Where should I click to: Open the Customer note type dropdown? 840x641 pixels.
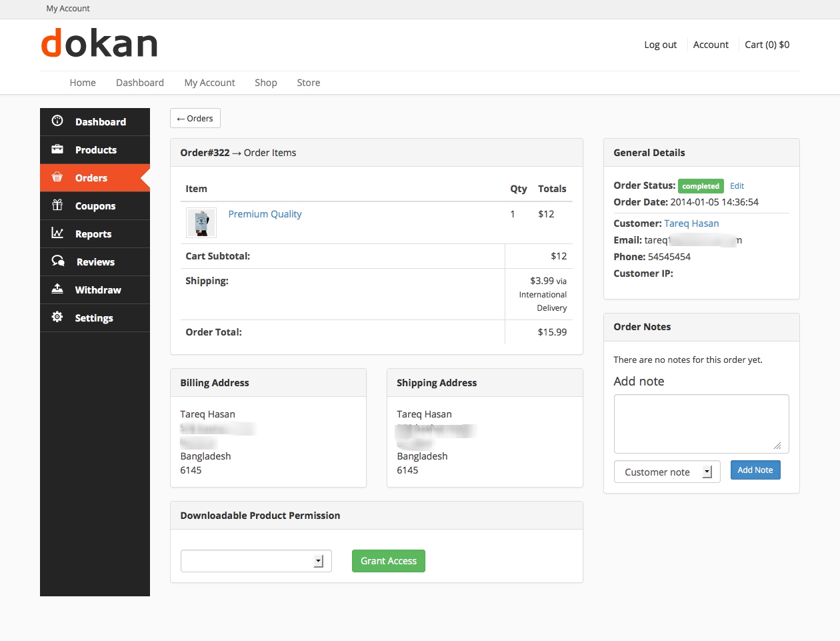click(667, 472)
